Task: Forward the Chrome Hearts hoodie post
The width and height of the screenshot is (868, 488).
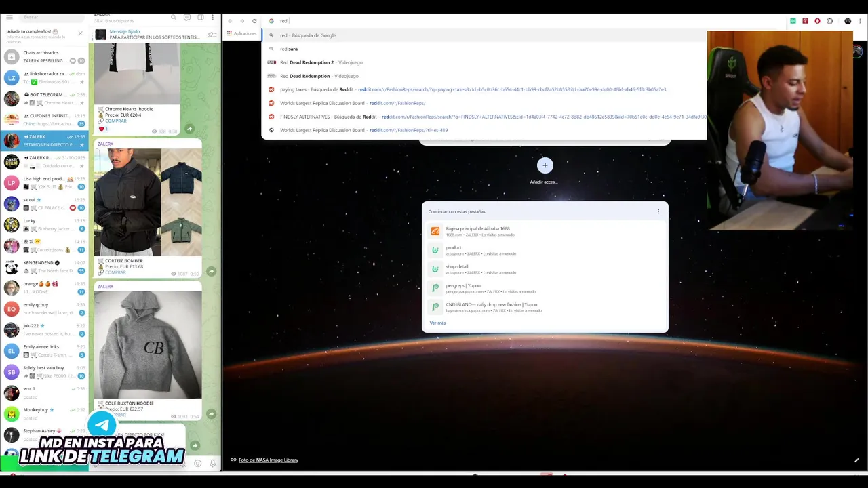Action: coord(189,129)
